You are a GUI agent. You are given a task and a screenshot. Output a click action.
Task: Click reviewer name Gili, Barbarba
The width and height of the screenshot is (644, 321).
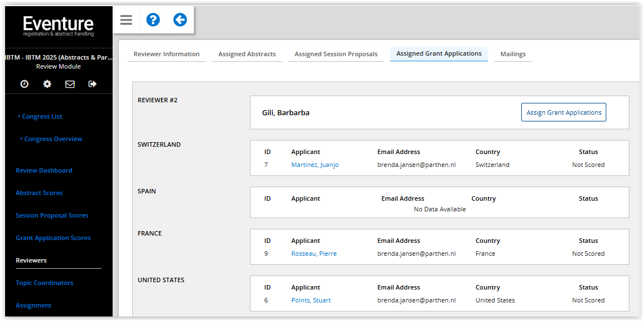(285, 113)
